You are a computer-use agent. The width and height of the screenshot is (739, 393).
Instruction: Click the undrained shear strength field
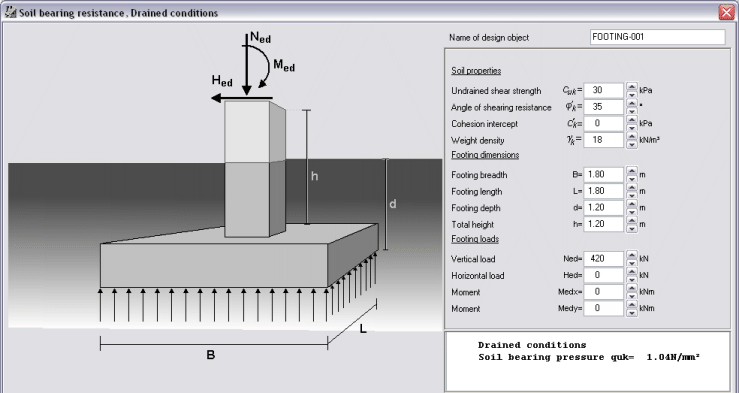[x=604, y=90]
